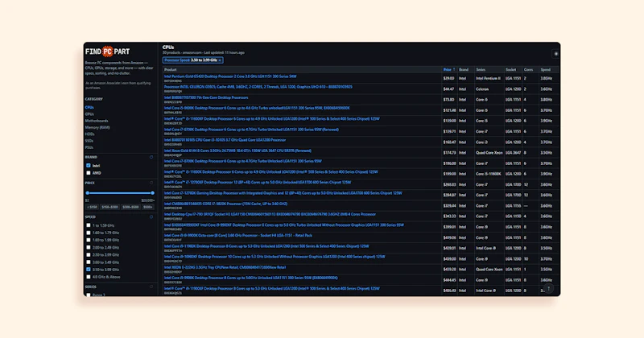Toggle the light/dark theme sun icon
This screenshot has width=644, height=338.
[555, 54]
